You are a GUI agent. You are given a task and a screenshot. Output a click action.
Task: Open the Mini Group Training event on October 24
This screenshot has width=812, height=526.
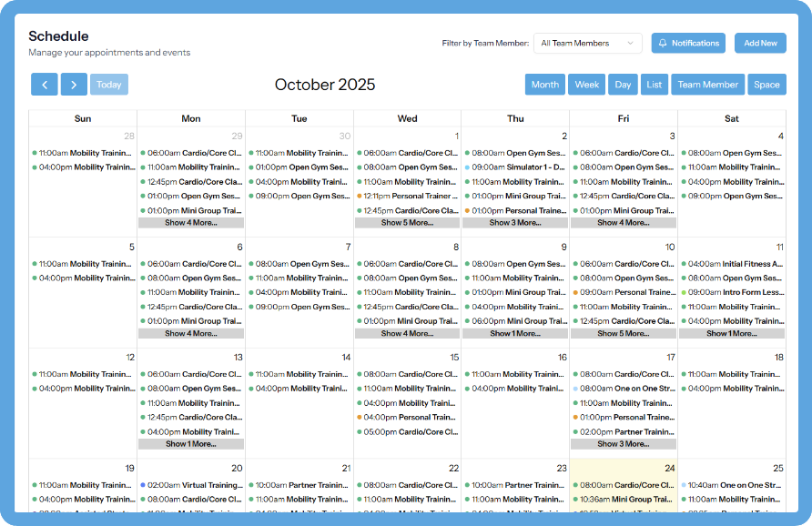point(626,500)
